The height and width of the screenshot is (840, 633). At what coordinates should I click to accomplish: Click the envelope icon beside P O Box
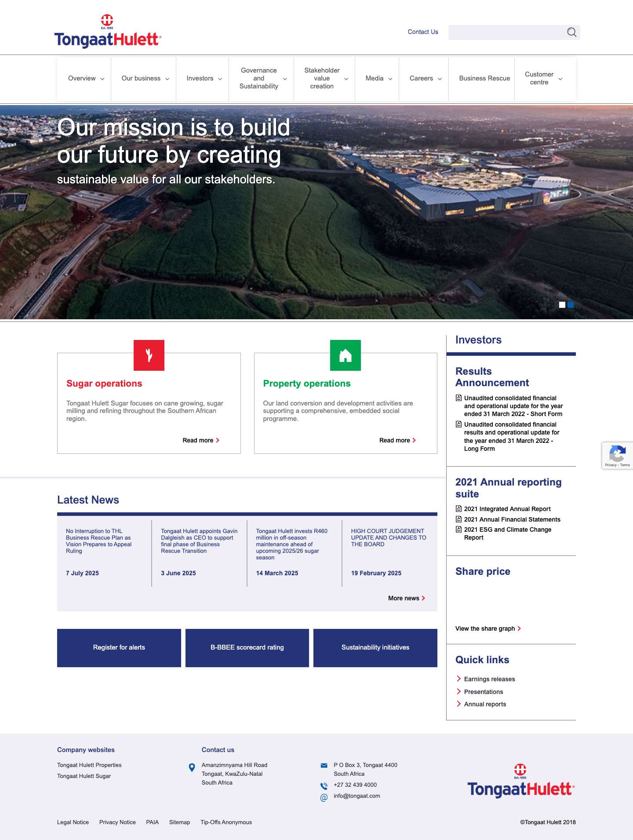click(x=324, y=766)
